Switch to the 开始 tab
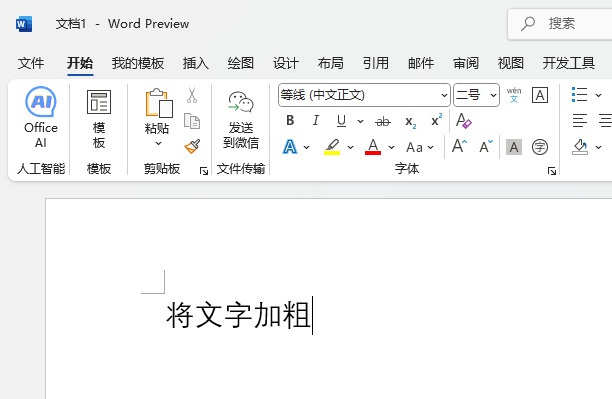This screenshot has width=612, height=399. click(x=80, y=63)
